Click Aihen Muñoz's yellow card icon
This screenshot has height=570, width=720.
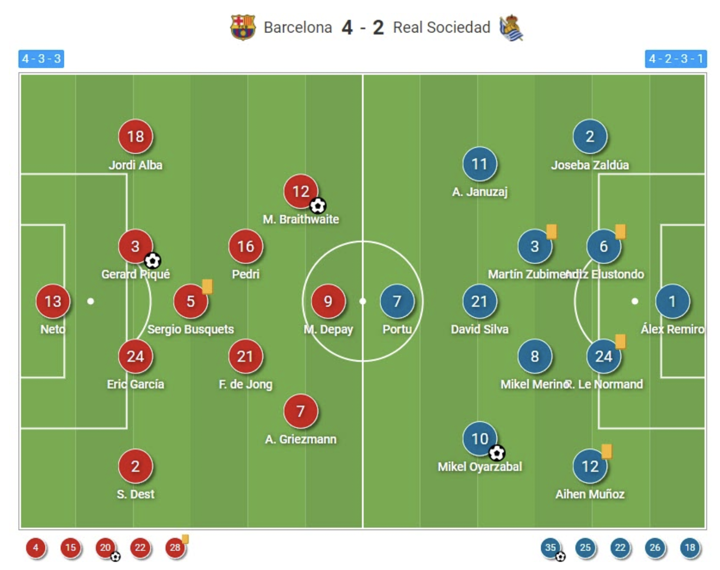(606, 451)
